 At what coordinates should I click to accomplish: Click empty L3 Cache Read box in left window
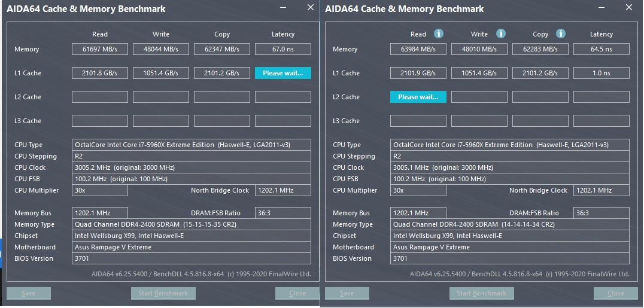pyautogui.click(x=100, y=121)
